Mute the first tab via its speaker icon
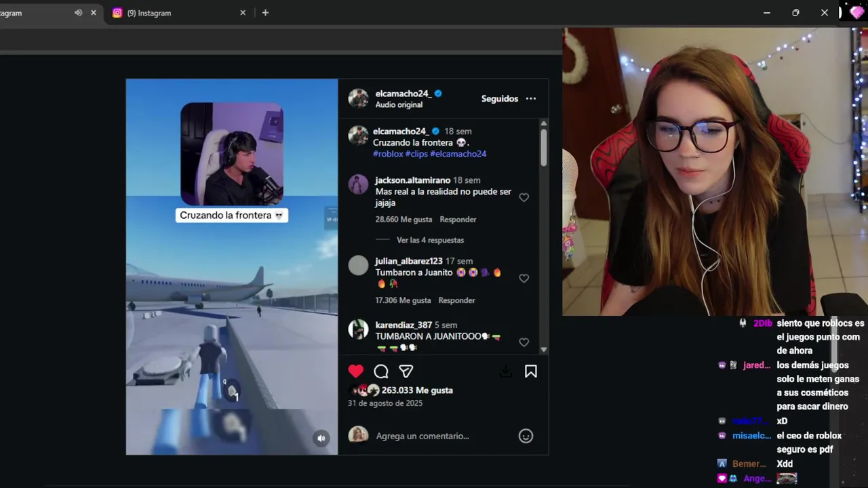The image size is (868, 488). [78, 13]
